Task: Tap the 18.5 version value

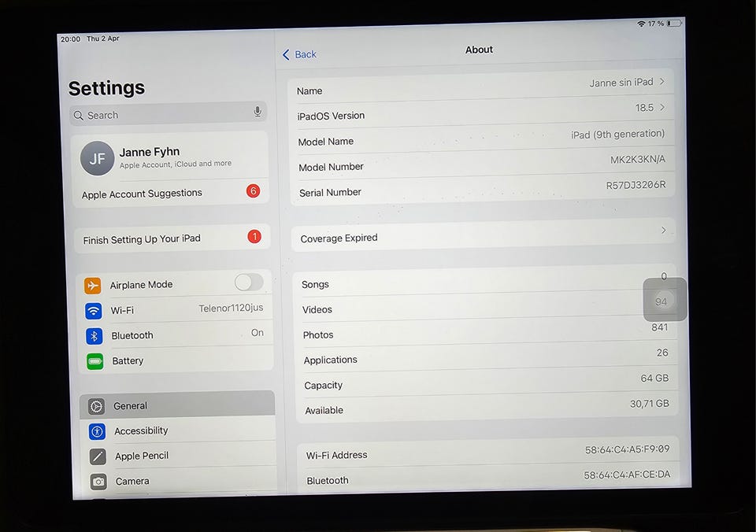Action: click(x=644, y=108)
